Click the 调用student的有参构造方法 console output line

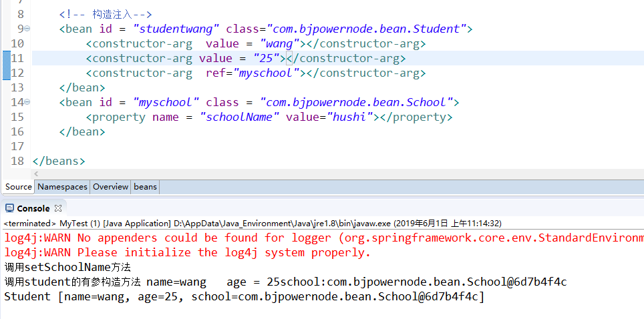(x=285, y=282)
